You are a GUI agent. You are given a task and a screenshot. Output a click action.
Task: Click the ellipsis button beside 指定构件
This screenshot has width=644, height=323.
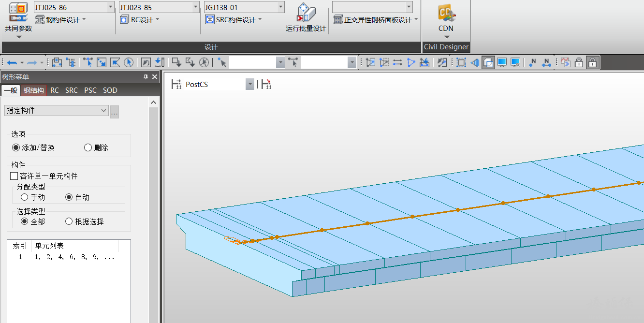(115, 112)
